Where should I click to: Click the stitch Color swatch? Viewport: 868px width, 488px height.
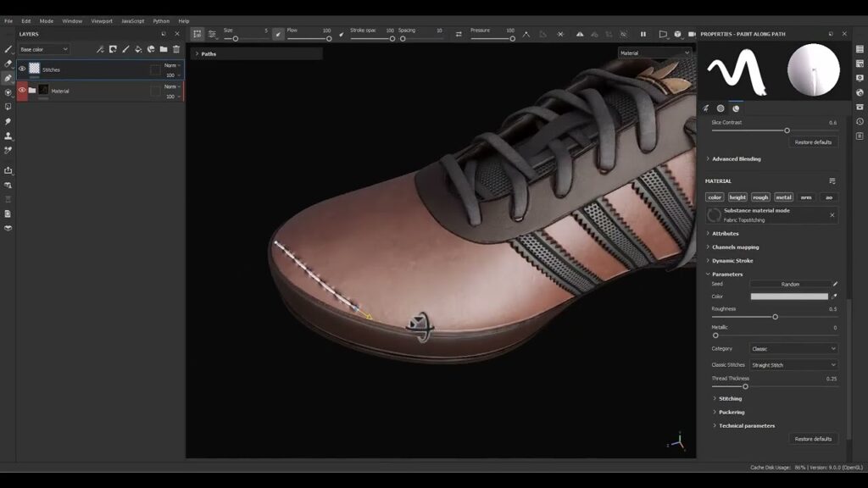click(789, 297)
